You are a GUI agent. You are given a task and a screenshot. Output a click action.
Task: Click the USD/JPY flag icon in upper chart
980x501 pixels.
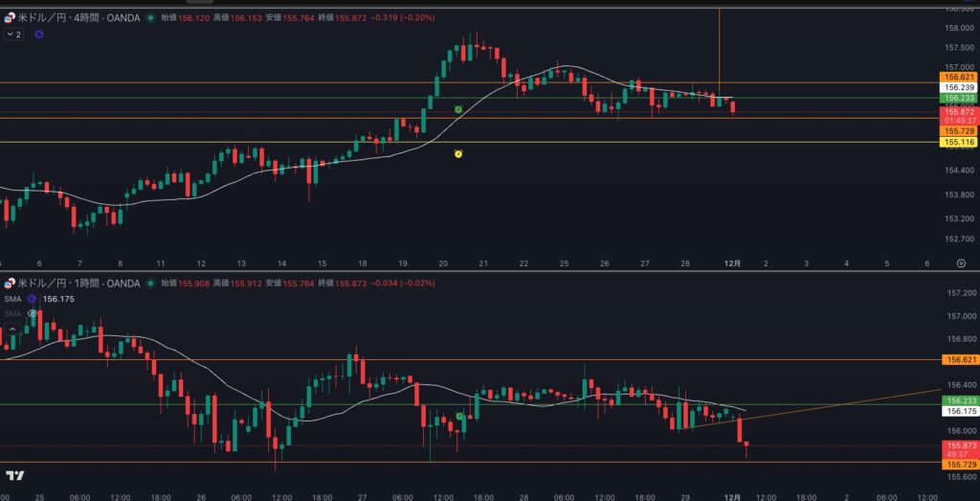point(9,18)
